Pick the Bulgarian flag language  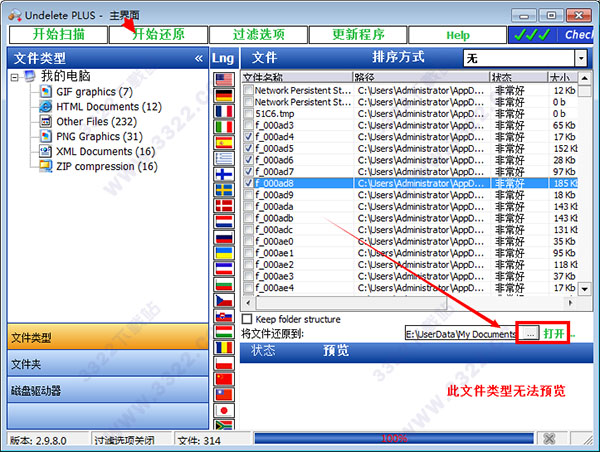click(224, 285)
